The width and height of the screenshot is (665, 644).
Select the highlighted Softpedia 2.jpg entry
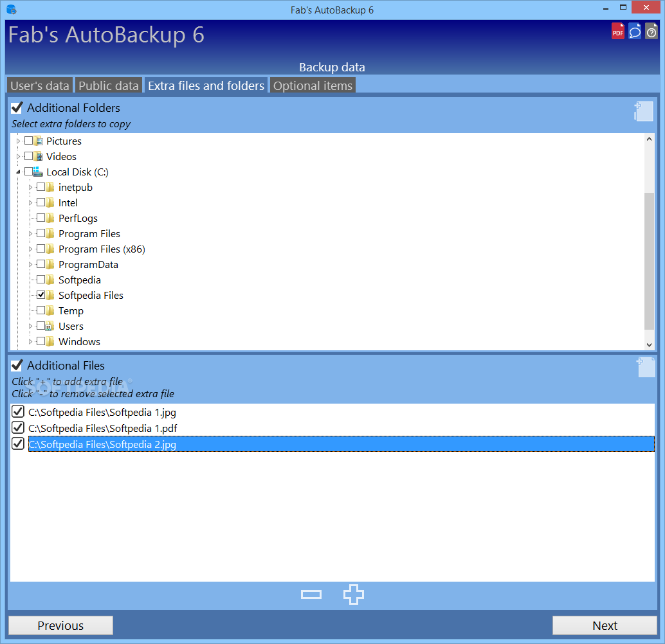coord(341,444)
